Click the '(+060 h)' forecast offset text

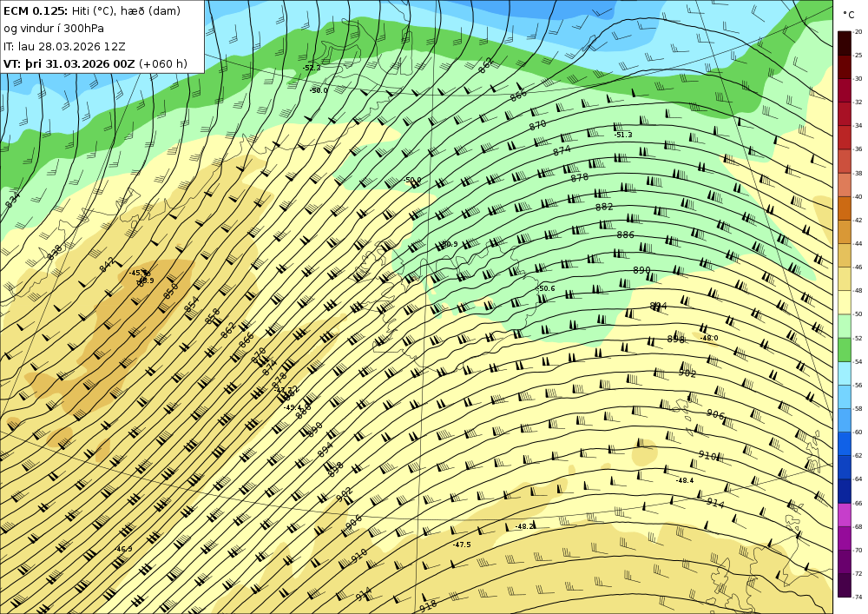coord(163,63)
